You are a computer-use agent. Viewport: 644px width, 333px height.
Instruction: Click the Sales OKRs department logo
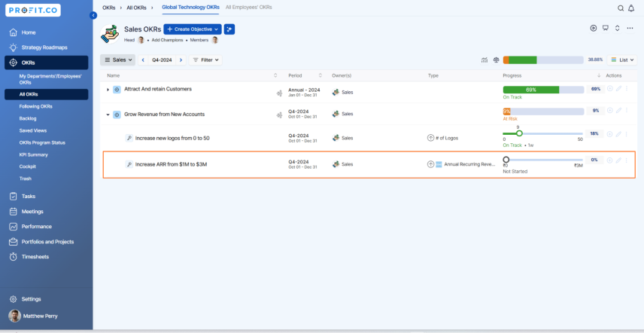click(110, 34)
